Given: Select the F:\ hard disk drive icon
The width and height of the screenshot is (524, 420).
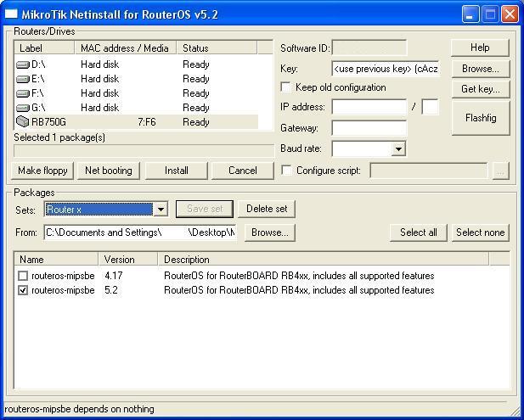Looking at the screenshot, I should pyautogui.click(x=23, y=93).
